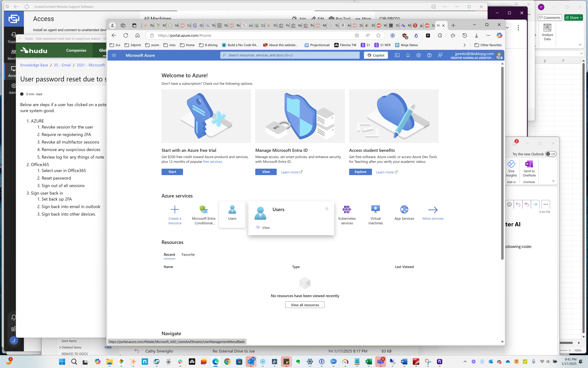
Task: Open Virtual machines service icon
Action: (375, 210)
